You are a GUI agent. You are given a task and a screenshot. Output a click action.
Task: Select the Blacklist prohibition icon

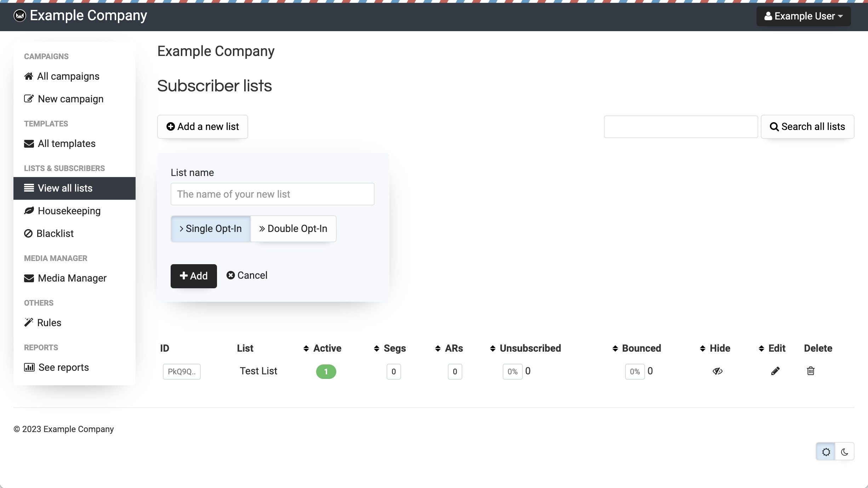(29, 233)
